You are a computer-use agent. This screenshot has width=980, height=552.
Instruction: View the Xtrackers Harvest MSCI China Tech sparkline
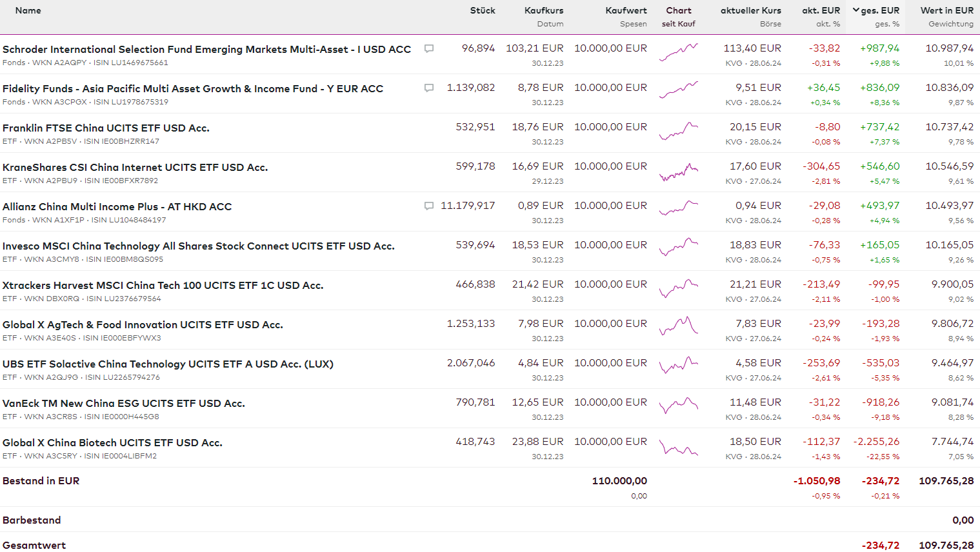click(679, 288)
